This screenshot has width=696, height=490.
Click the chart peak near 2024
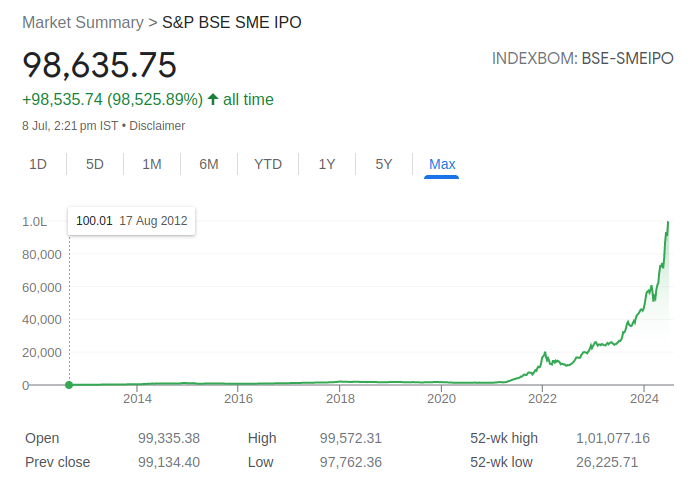click(x=668, y=223)
